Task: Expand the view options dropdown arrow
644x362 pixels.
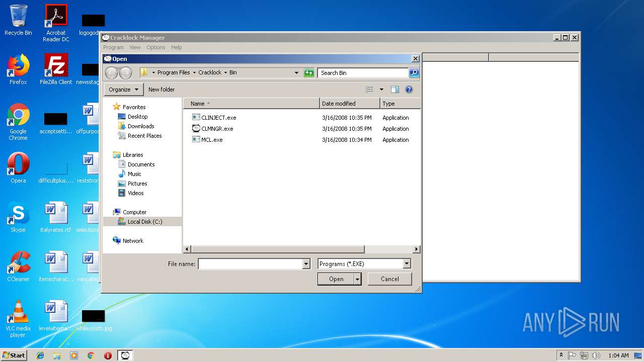Action: [381, 89]
